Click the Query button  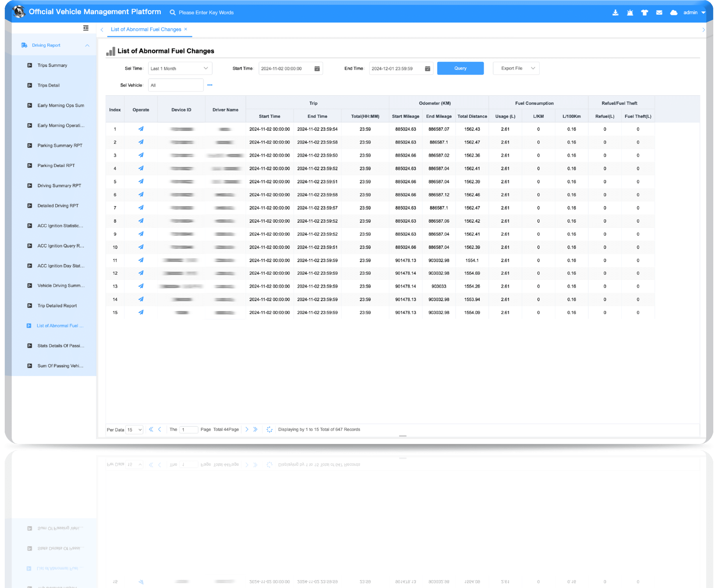460,68
